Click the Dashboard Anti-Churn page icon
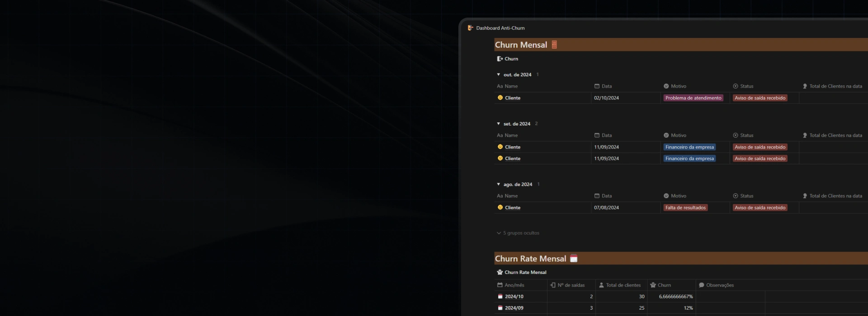Screen dimensions: 868x316 click(x=470, y=28)
